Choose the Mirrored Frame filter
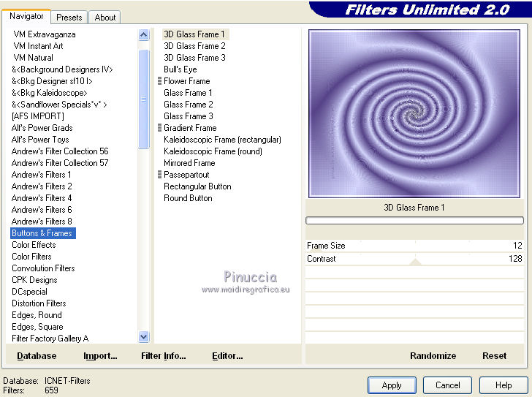The width and height of the screenshot is (532, 397). point(189,163)
